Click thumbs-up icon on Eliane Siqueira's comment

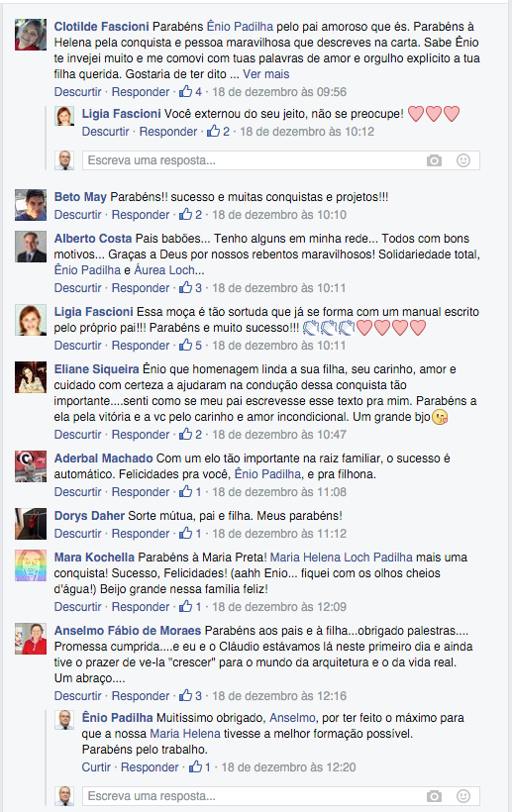185,434
